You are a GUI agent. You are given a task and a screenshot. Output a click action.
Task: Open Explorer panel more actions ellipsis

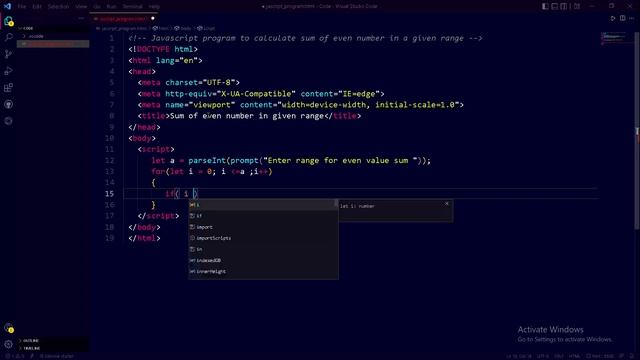[x=81, y=18]
